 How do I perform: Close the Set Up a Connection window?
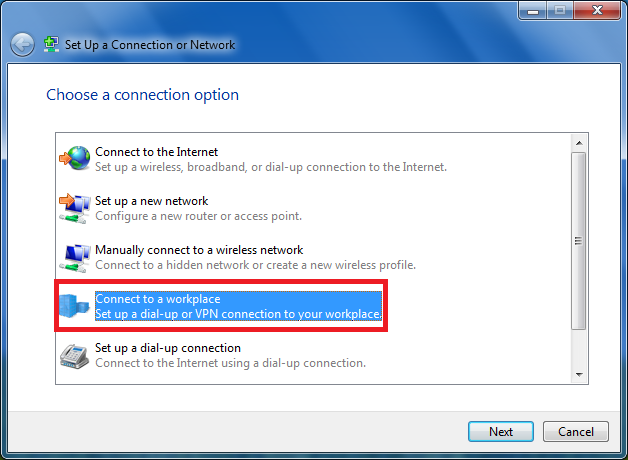point(597,10)
